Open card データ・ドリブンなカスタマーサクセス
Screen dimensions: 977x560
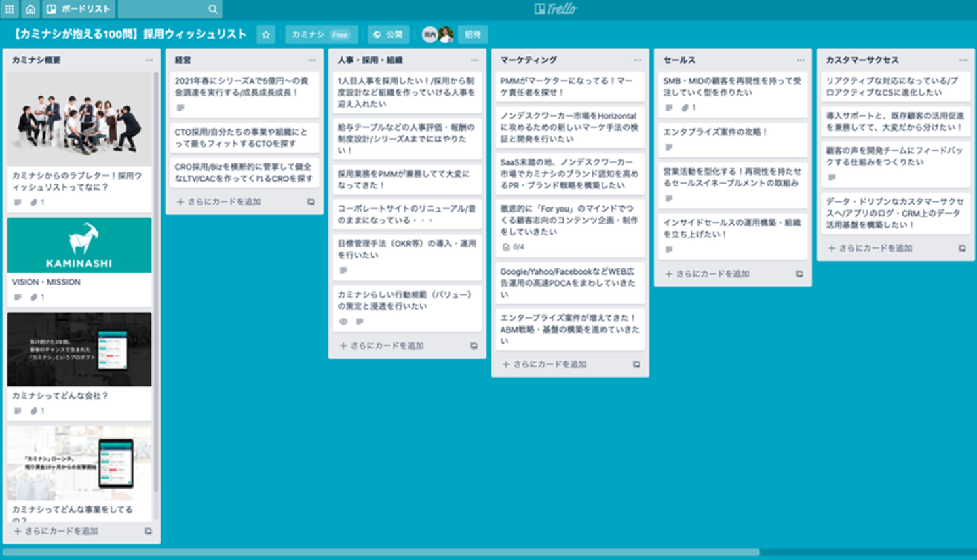pos(896,214)
